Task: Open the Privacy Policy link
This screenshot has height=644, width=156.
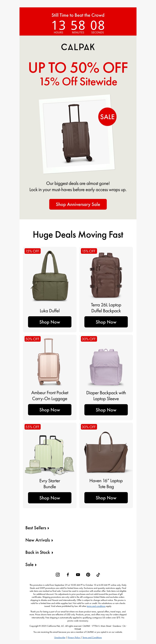Action: [74, 638]
